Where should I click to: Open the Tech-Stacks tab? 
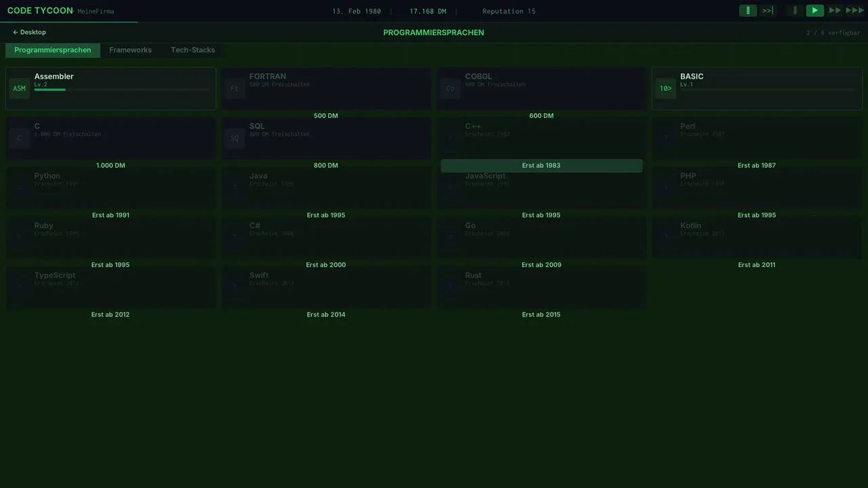[x=193, y=50]
